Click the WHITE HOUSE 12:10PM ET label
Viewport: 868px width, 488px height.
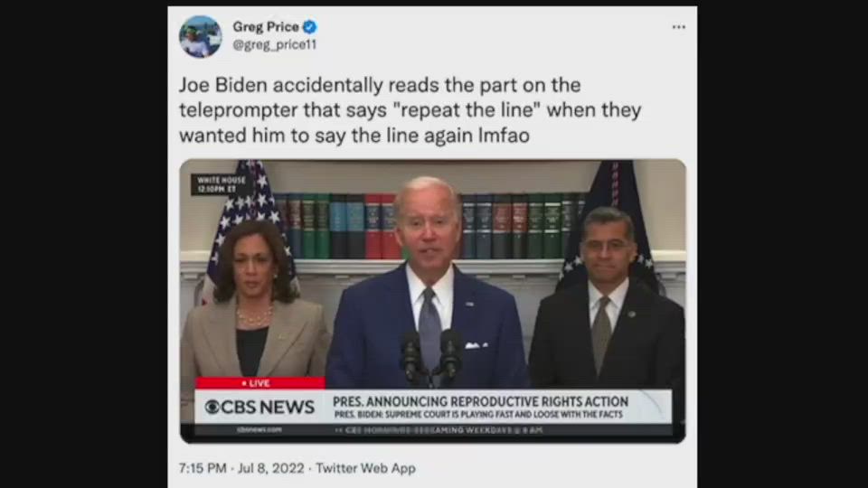pyautogui.click(x=221, y=184)
